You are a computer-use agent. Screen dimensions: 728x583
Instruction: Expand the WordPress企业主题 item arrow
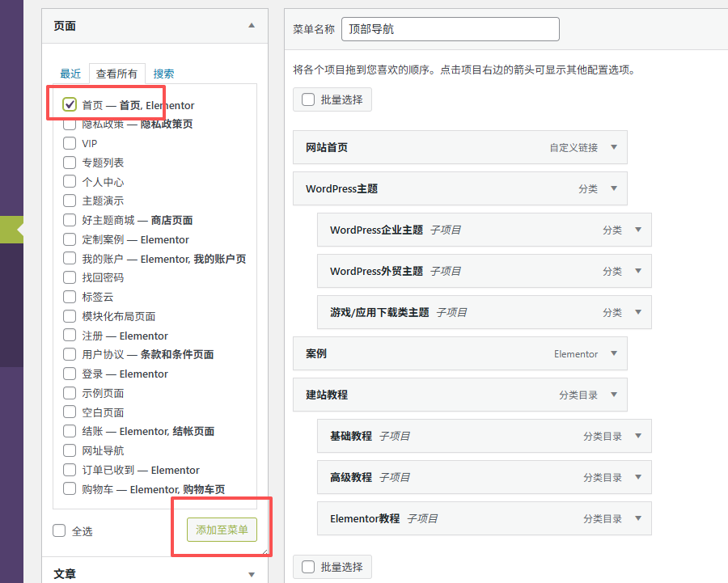pyautogui.click(x=638, y=230)
